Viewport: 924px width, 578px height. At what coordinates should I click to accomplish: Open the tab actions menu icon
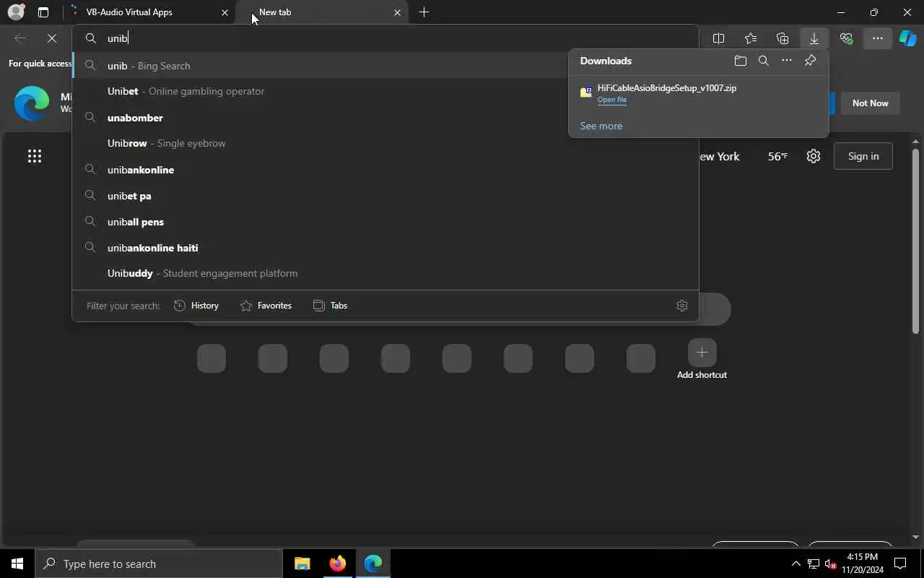tap(43, 12)
